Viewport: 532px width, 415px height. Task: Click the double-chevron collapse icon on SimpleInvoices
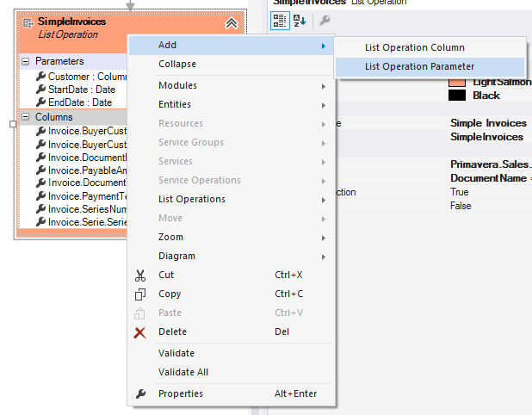(232, 23)
